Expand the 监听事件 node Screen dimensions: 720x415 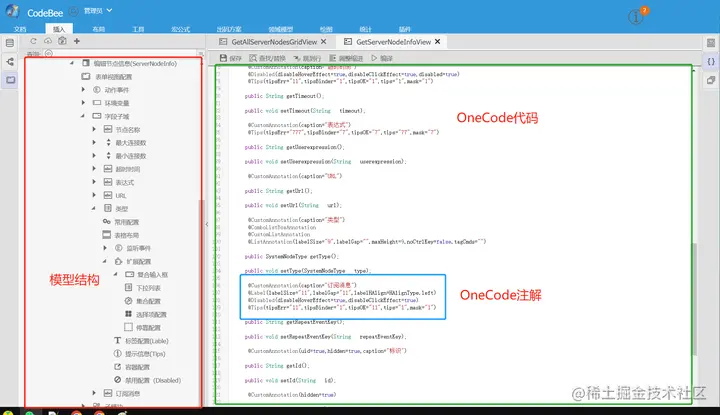105,248
